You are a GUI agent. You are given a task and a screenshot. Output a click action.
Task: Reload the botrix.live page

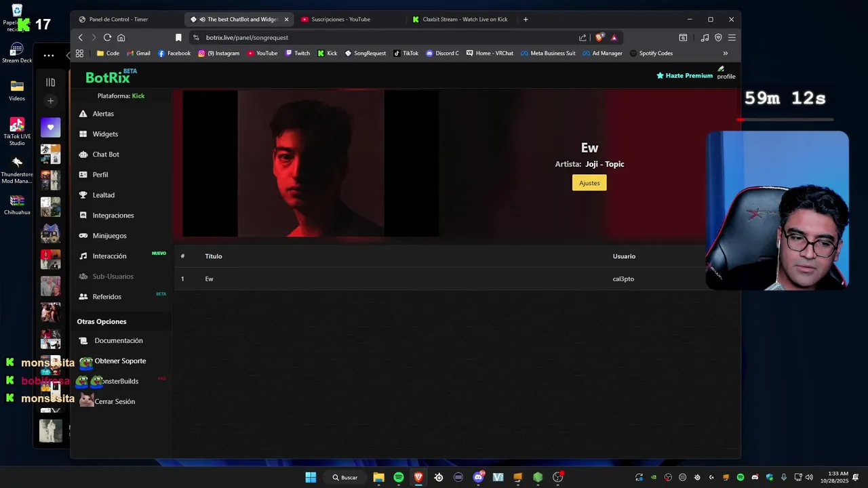click(x=107, y=37)
